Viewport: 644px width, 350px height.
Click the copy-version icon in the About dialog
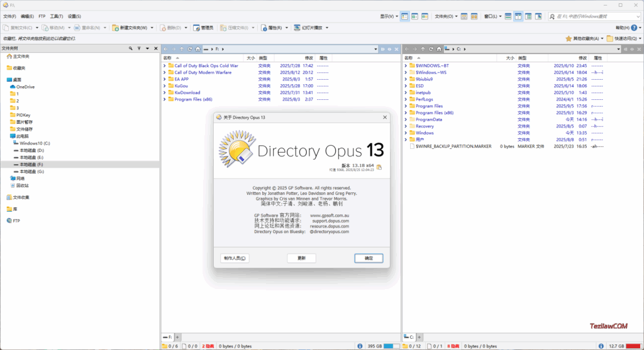tap(379, 167)
